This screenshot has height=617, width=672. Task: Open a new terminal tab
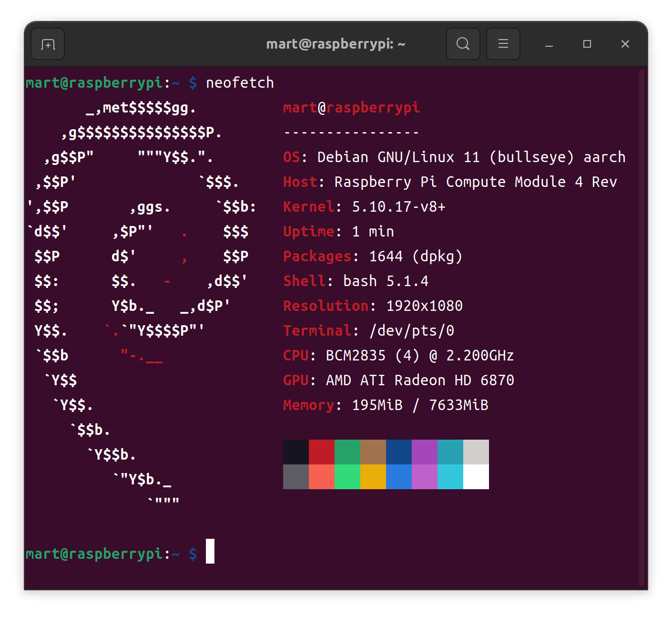click(x=48, y=44)
